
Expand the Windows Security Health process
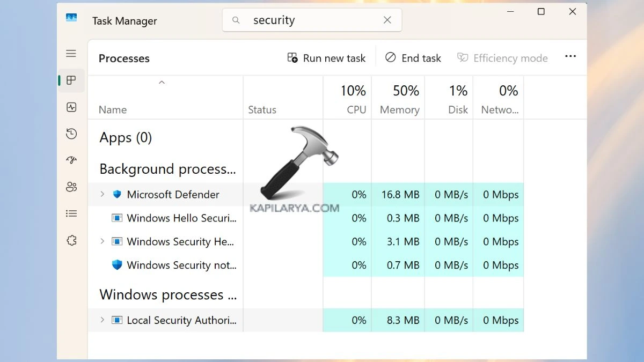coord(103,241)
